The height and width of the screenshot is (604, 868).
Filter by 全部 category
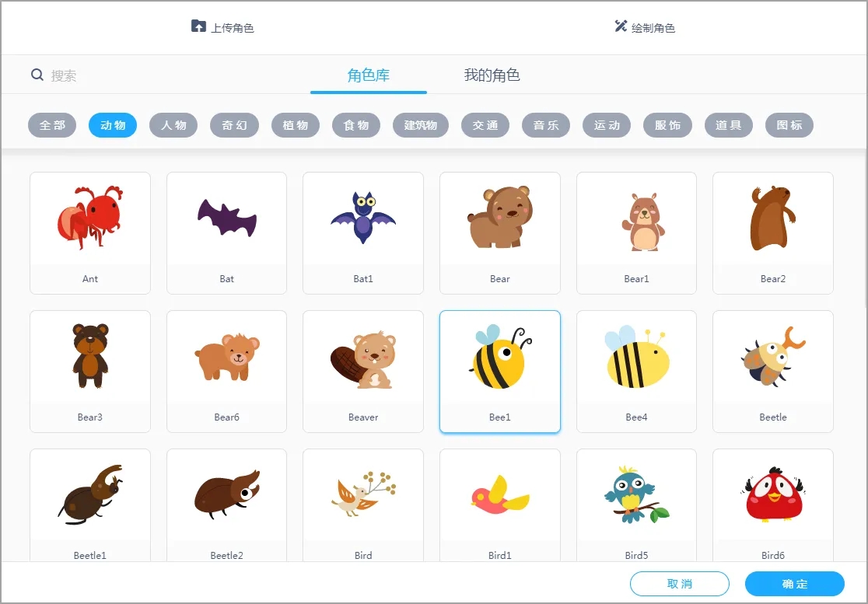(52, 125)
